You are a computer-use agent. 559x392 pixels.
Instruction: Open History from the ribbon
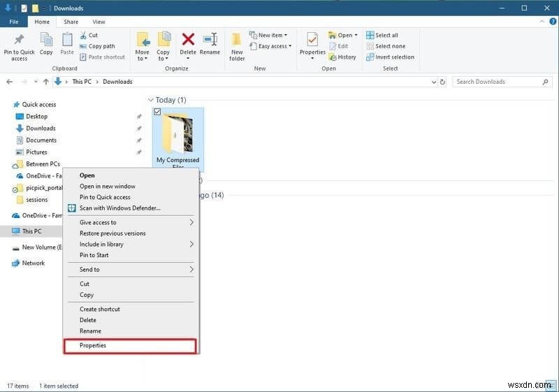(x=342, y=57)
